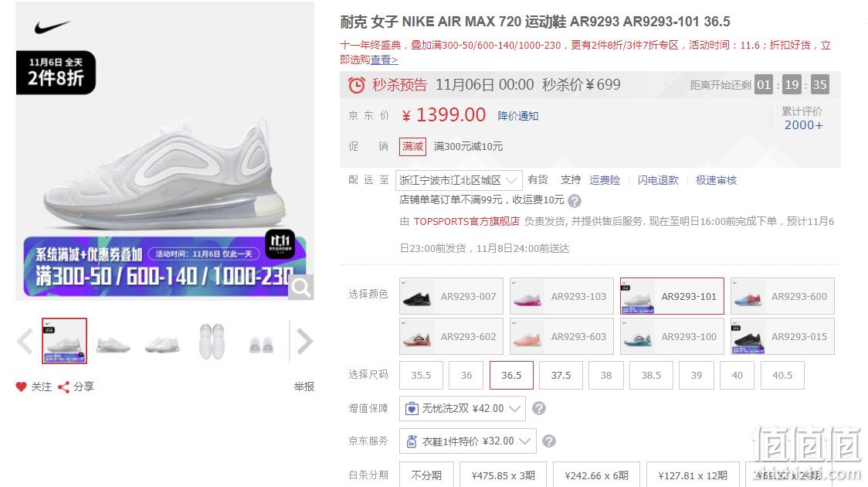868x487 pixels.
Task: Select the fourth shoe top-view thumbnail
Action: 212,341
